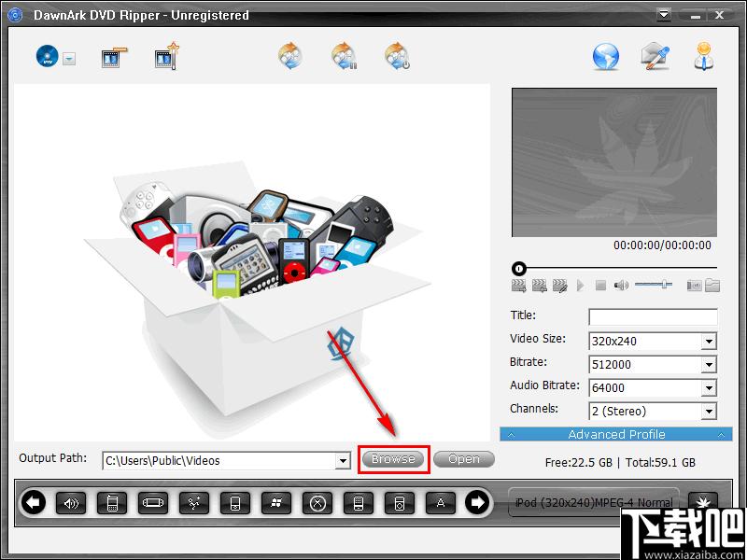Stop the preview playback

600,286
